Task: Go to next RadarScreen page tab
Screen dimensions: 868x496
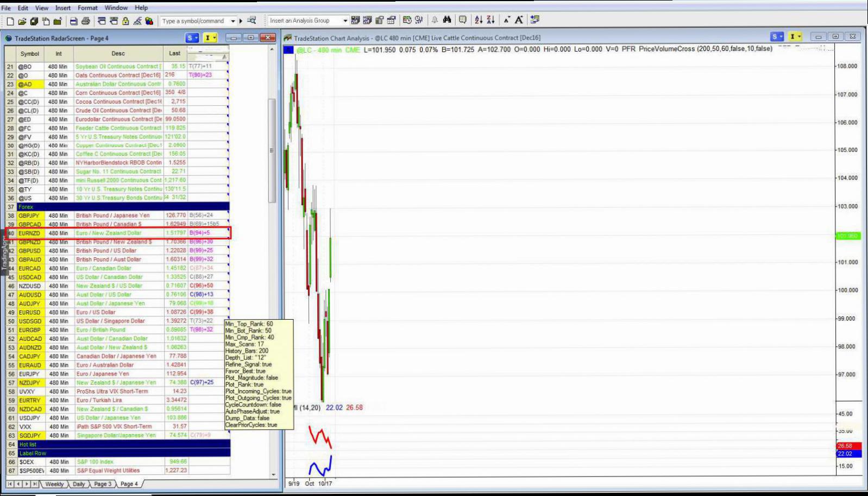Action: pyautogui.click(x=27, y=484)
